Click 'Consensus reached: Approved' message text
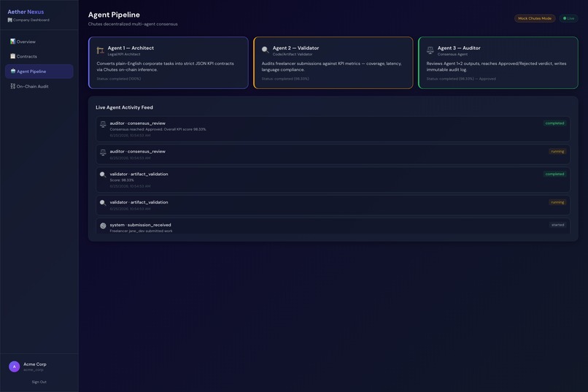Viewport: 588px width, 392px height. click(158, 129)
